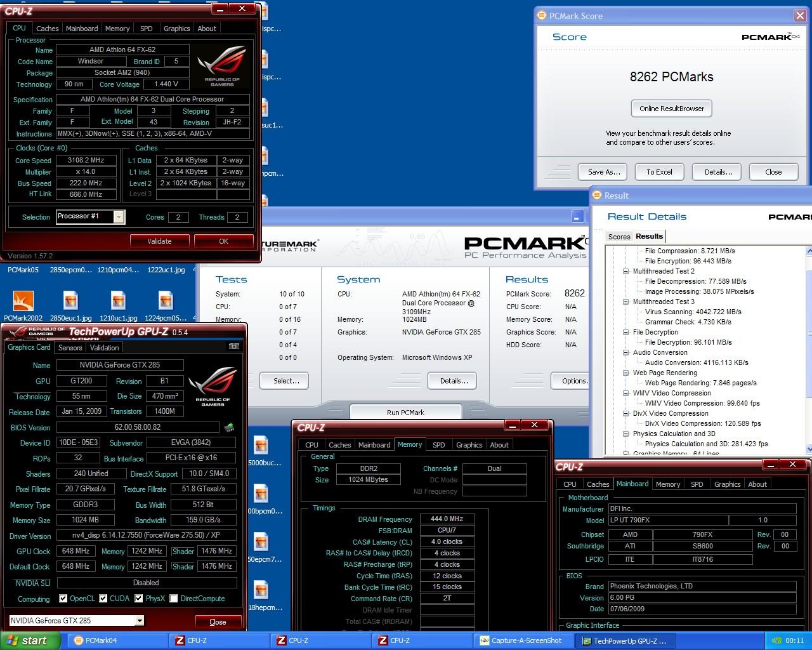
Task: Click the ROG logo in GPU-Z window
Action: point(213,386)
